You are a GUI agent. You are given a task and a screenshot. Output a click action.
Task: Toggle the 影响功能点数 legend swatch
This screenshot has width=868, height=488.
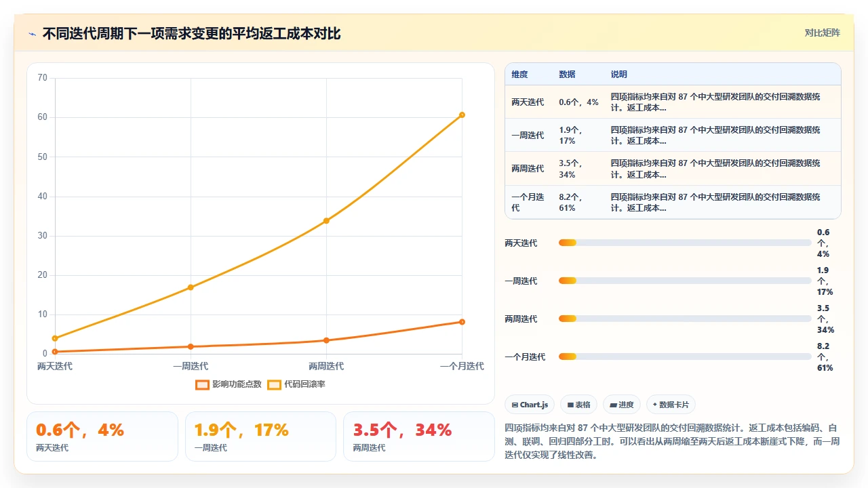pyautogui.click(x=202, y=384)
